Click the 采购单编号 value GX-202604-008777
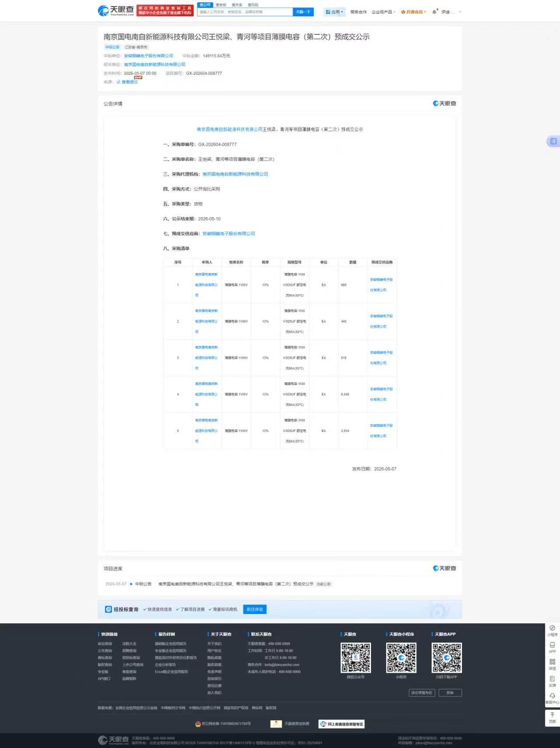The width and height of the screenshot is (560, 748). pos(217,144)
